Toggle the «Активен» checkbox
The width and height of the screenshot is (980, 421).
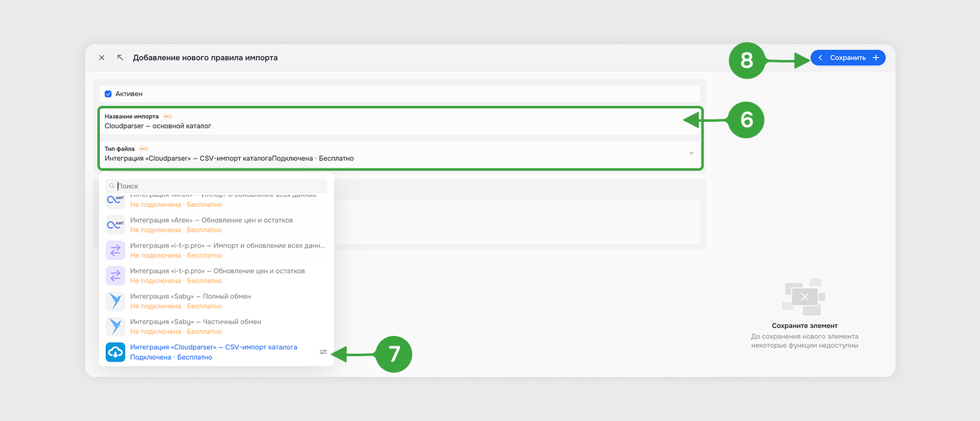tap(108, 94)
